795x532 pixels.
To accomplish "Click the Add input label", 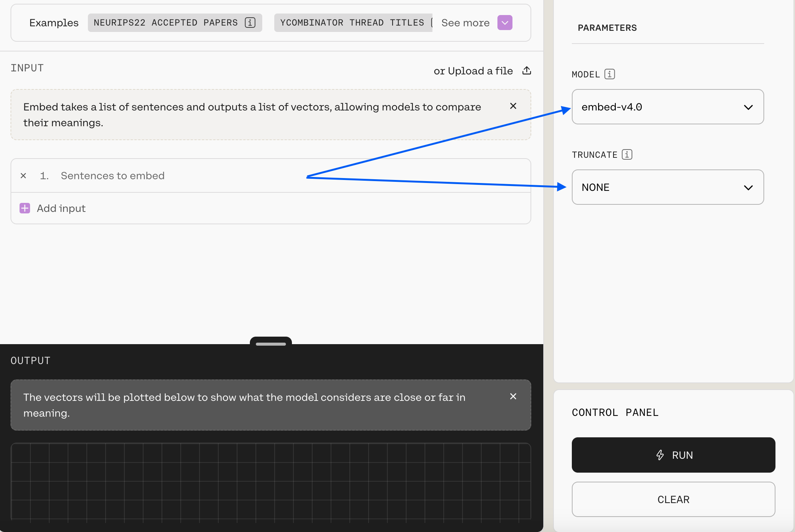I will coord(61,208).
